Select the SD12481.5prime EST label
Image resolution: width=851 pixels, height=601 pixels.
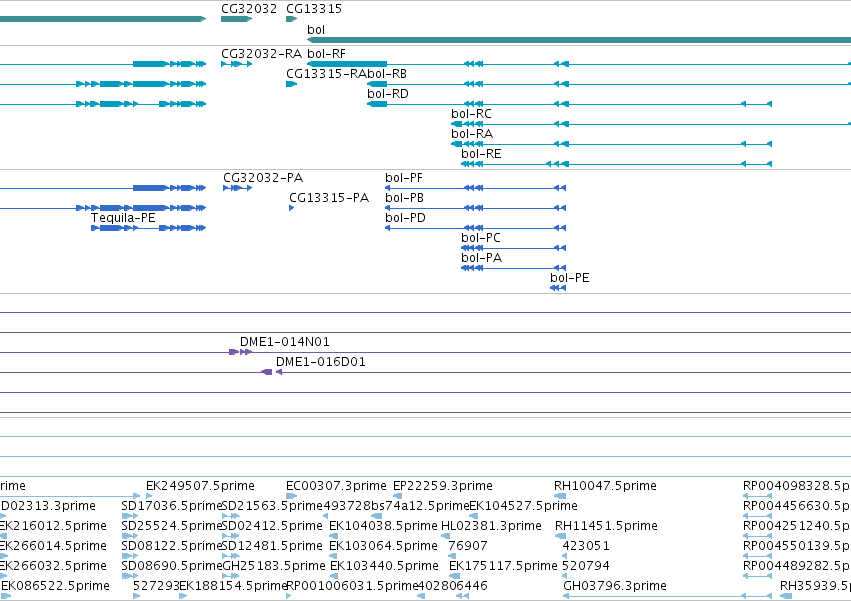pos(272,546)
